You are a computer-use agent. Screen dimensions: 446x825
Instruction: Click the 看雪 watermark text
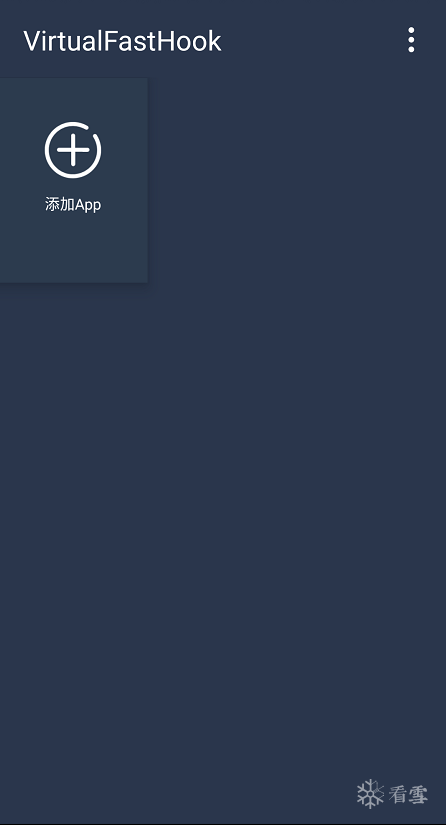click(x=409, y=794)
